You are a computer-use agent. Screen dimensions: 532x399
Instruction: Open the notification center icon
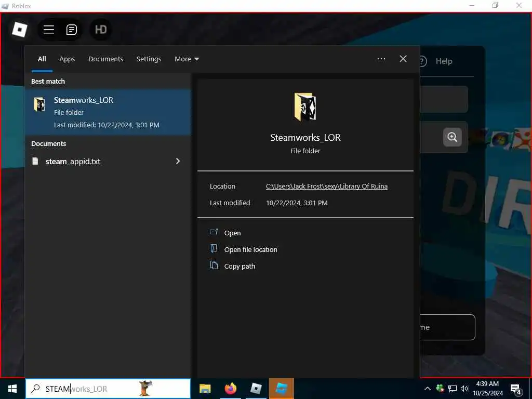516,389
